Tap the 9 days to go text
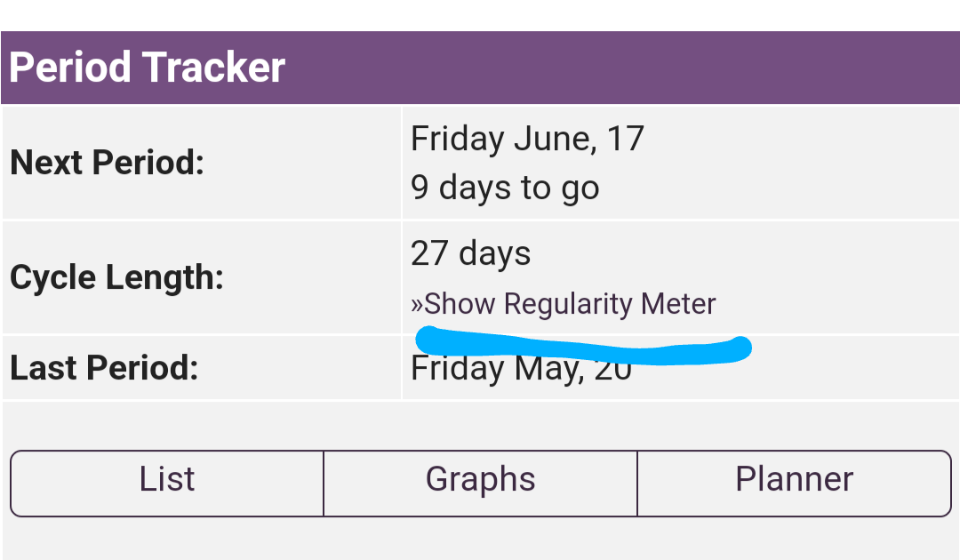The width and height of the screenshot is (960, 560). pyautogui.click(x=505, y=188)
